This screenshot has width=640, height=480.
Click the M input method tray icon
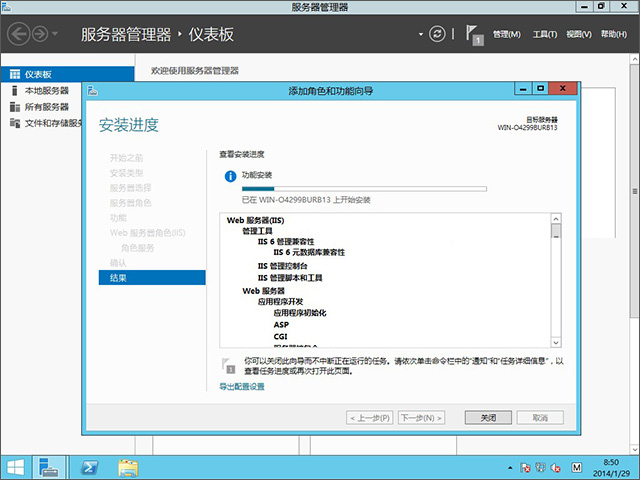coord(576,468)
